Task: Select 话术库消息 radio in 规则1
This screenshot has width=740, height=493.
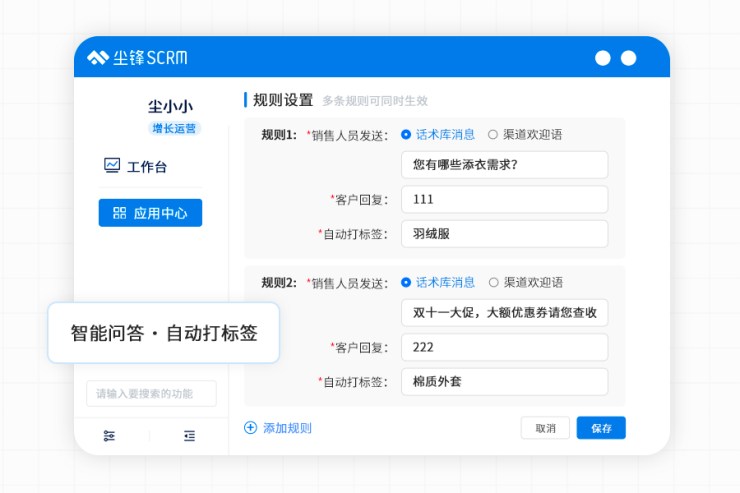Action: click(x=406, y=134)
